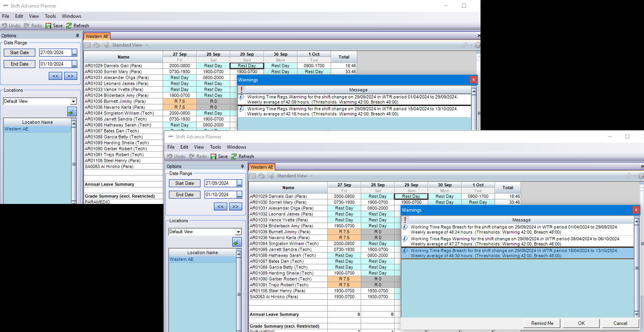This screenshot has width=644, height=332.
Task: Click print icon in lower window's Western AE toolbar
Action: pos(261,176)
